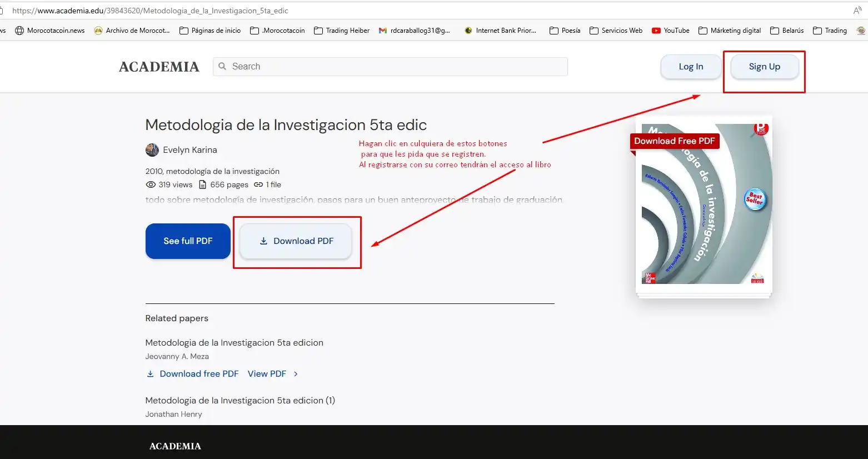Open the YouTube bookmark

coord(671,31)
